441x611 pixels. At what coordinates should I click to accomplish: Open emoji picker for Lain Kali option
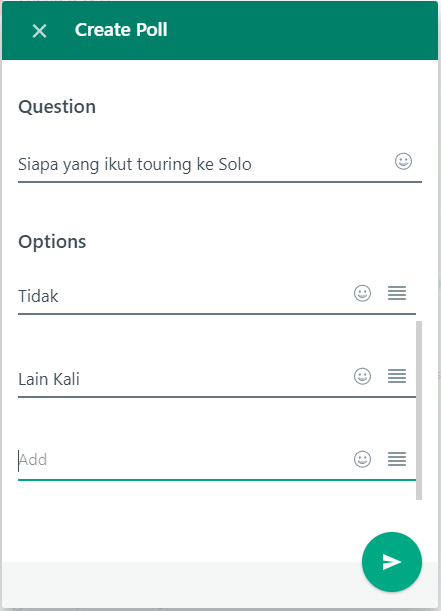coord(362,376)
